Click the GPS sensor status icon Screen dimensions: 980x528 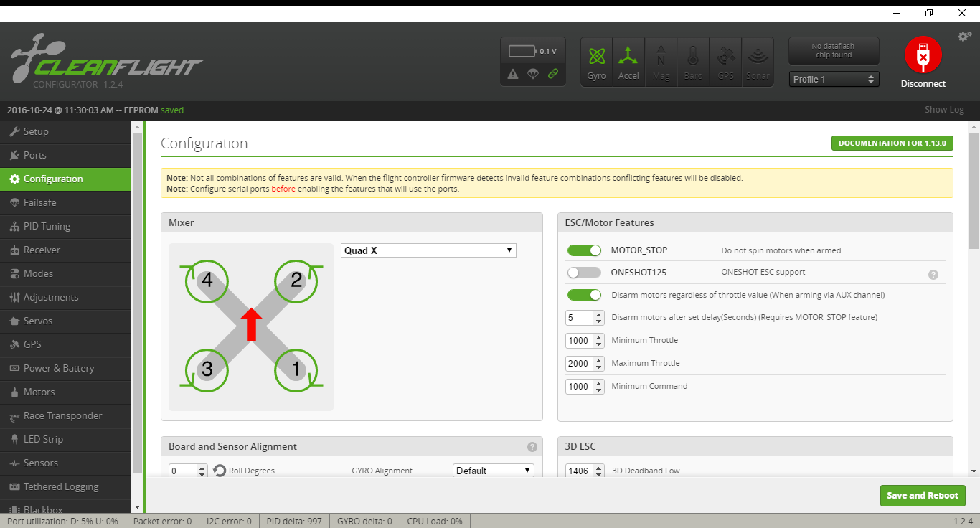tap(725, 62)
